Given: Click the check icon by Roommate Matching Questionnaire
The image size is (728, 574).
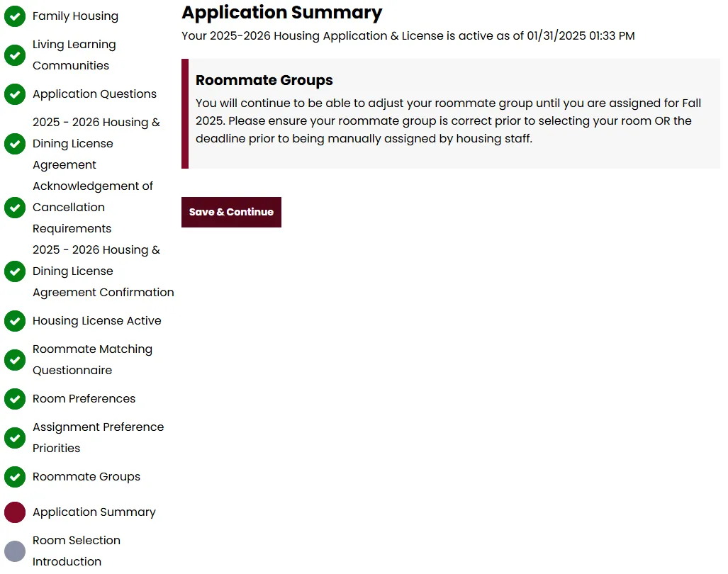Looking at the screenshot, I should point(15,360).
